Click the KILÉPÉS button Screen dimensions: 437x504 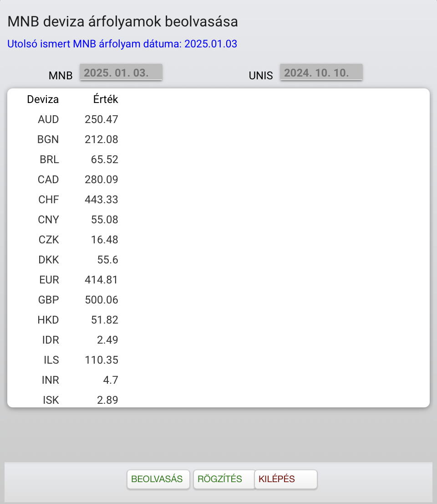coord(286,479)
